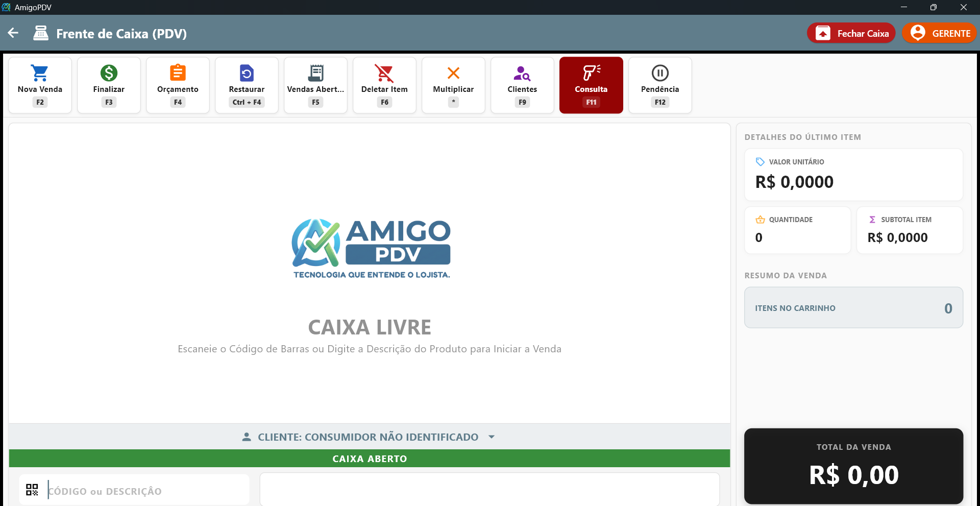Screen dimensions: 980x506
Task: Click the Pendência pause icon
Action: (660, 73)
